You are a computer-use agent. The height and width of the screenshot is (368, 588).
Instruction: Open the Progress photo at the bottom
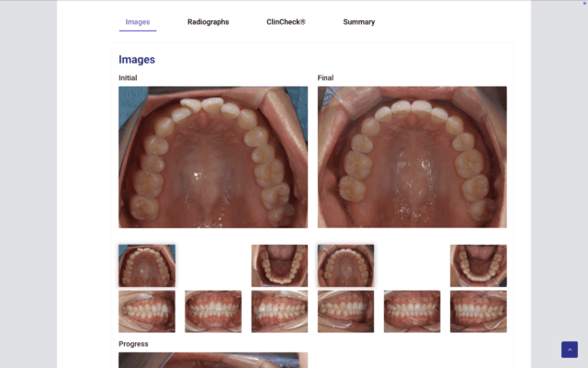tap(213, 360)
